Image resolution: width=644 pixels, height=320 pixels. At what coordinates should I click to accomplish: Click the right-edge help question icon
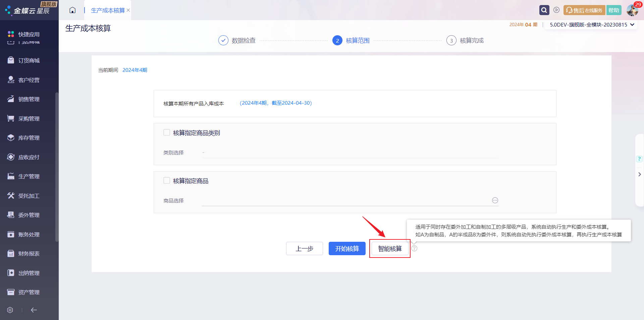click(x=639, y=159)
